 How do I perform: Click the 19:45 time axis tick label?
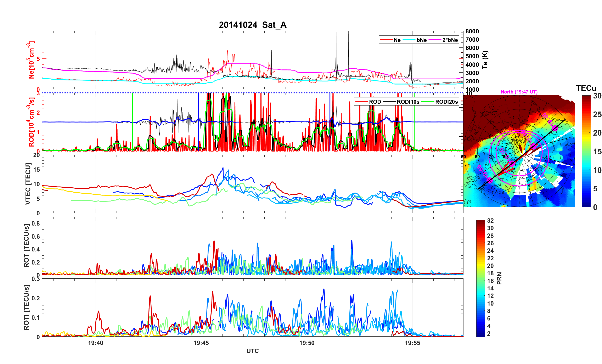[201, 343]
